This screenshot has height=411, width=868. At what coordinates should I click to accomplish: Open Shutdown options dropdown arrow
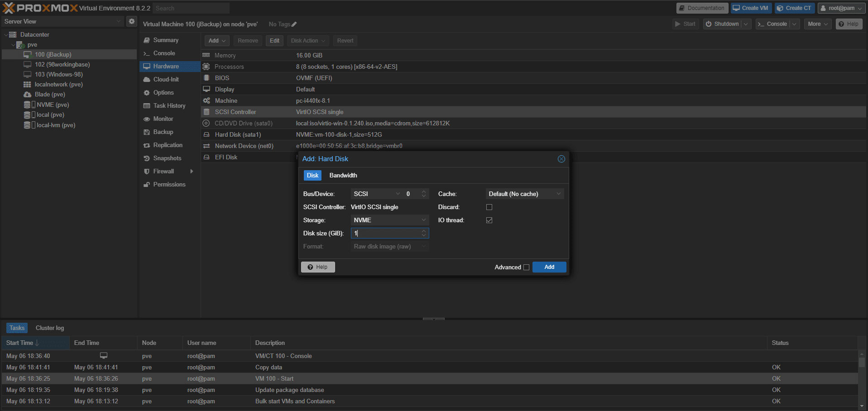746,24
